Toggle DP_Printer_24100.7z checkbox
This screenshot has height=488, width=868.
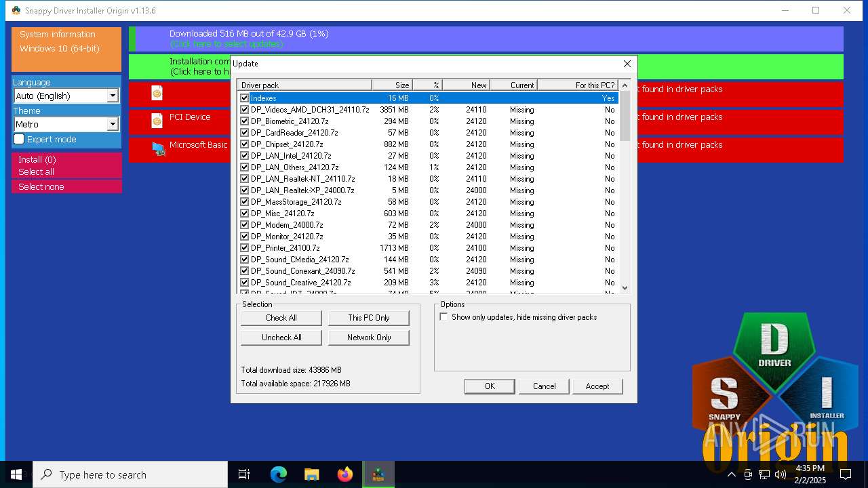tap(244, 248)
